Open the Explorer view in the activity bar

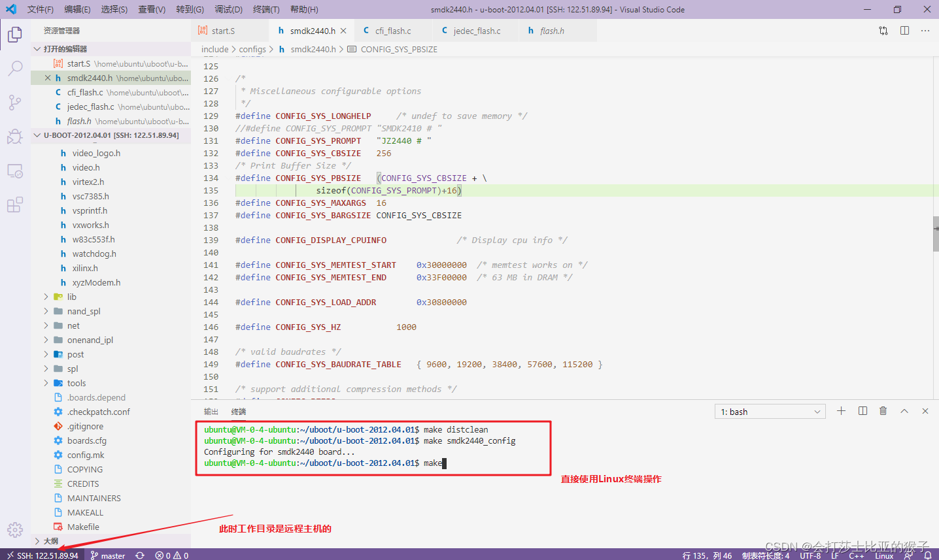[x=15, y=34]
